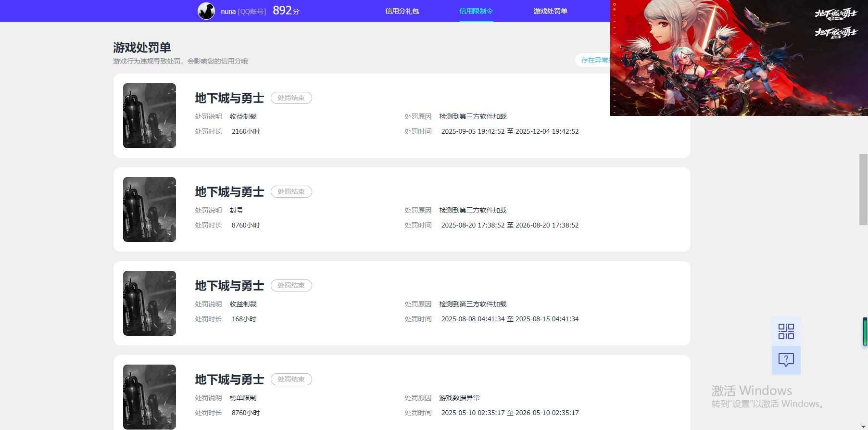Screen dimensions: 868x430
Task: Click 处罚结束 badge in the 168小时 card
Action: [x=291, y=285]
